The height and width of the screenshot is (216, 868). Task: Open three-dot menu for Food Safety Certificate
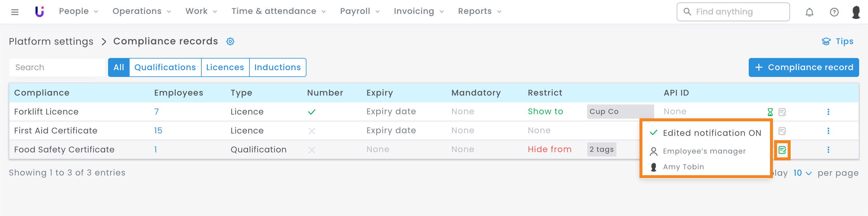828,149
